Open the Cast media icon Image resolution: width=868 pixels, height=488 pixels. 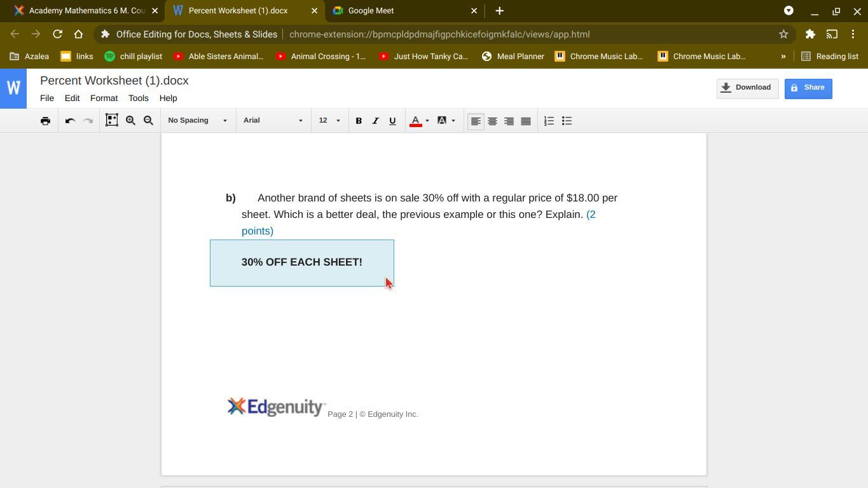[x=832, y=34]
